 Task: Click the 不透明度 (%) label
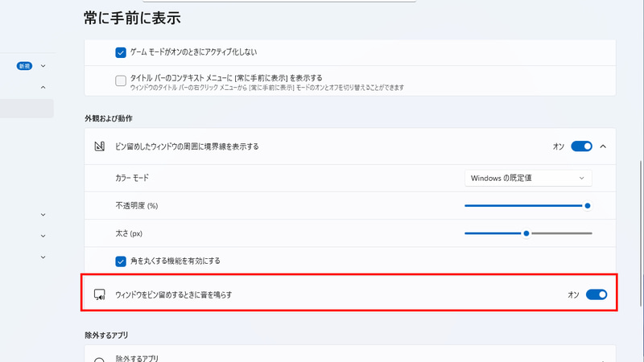coord(137,206)
